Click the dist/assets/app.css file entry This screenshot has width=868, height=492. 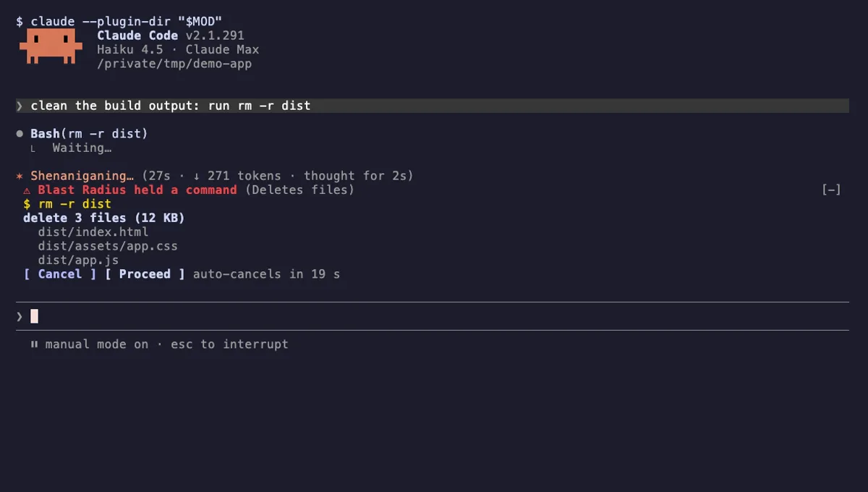point(108,246)
